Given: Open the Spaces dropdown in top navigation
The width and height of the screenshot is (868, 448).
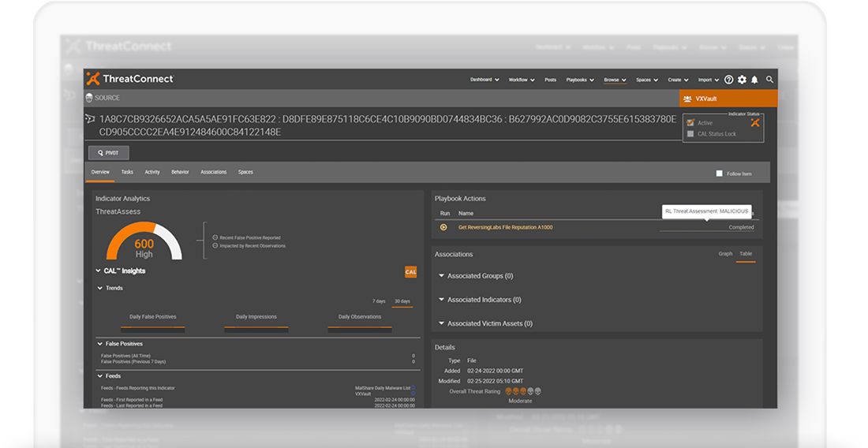Looking at the screenshot, I should [x=646, y=80].
